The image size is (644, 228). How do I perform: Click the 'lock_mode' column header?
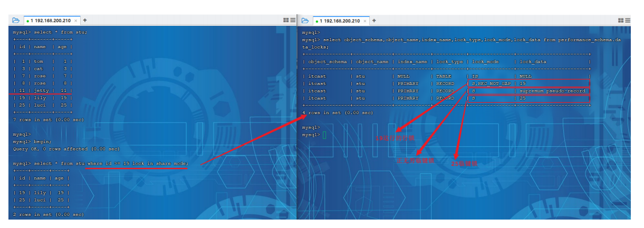(x=485, y=62)
